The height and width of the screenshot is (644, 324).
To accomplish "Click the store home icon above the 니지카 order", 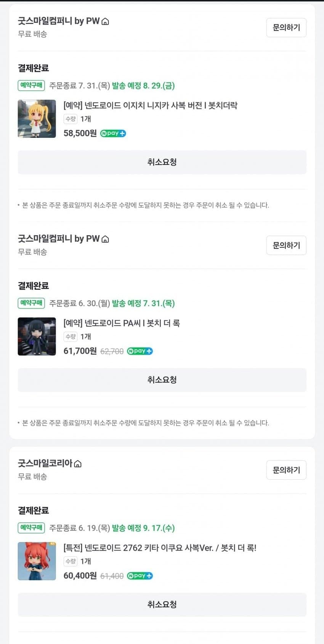I will pyautogui.click(x=105, y=22).
